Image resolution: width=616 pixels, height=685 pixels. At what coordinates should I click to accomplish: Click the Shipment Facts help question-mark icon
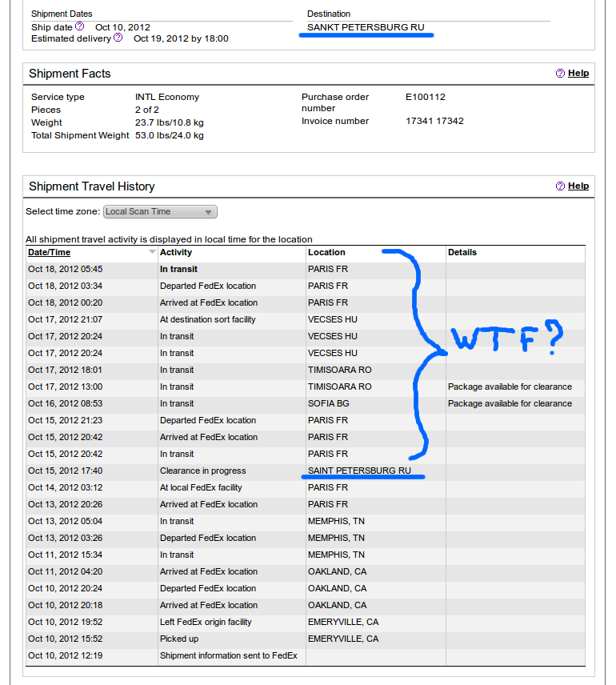point(560,74)
